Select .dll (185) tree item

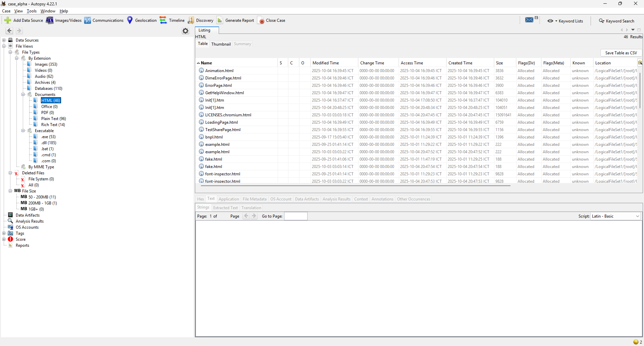[49, 142]
